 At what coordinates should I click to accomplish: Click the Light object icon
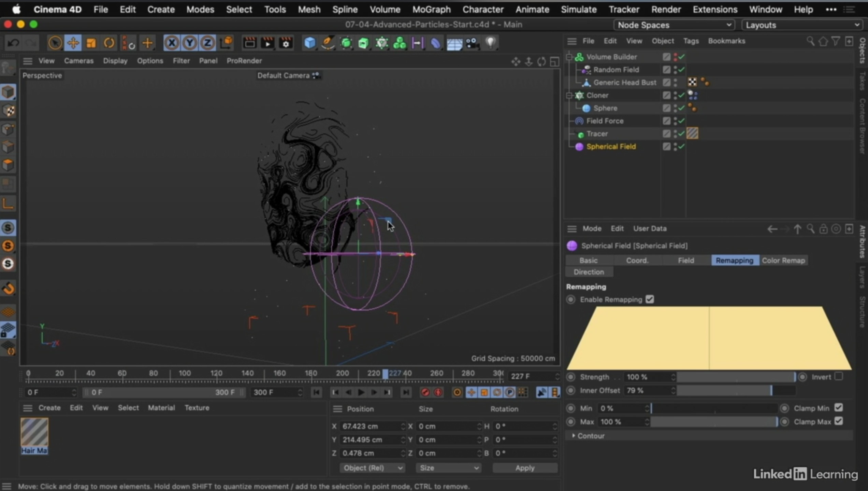(x=490, y=42)
